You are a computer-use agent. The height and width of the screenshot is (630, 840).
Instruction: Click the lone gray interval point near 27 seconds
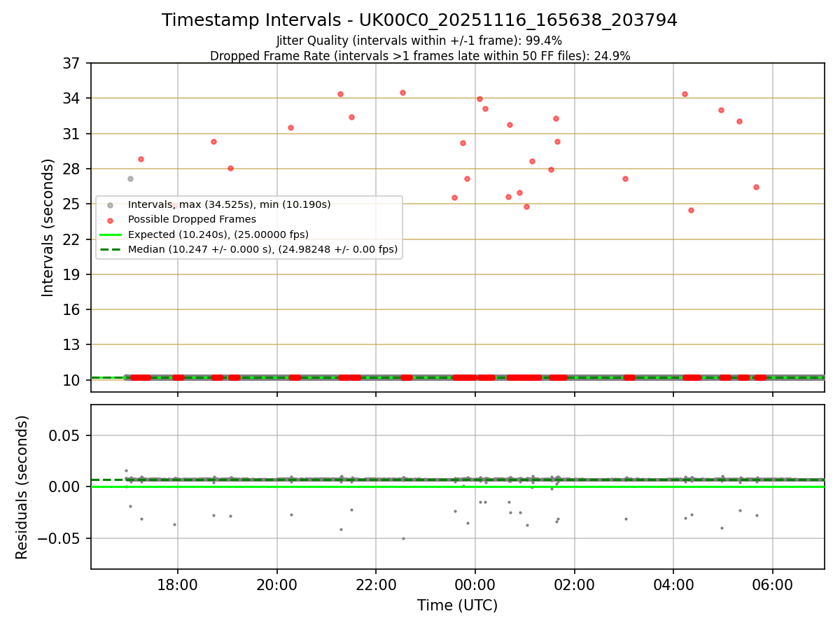click(130, 178)
